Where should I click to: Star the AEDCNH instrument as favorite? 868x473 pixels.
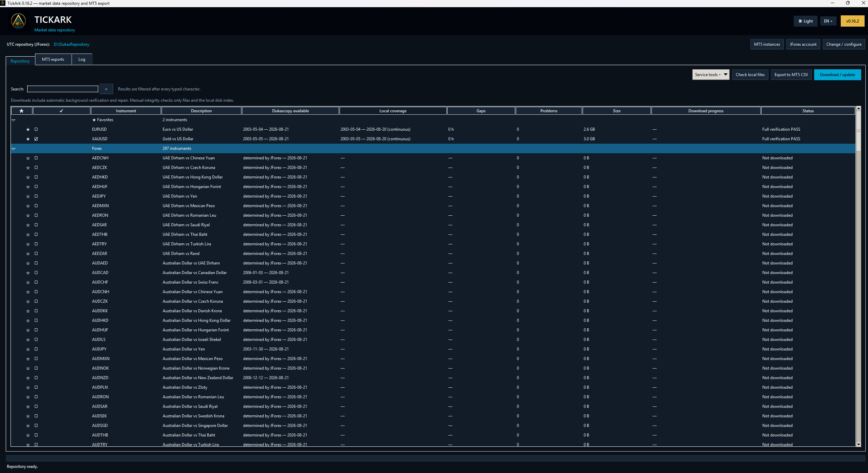pyautogui.click(x=28, y=158)
